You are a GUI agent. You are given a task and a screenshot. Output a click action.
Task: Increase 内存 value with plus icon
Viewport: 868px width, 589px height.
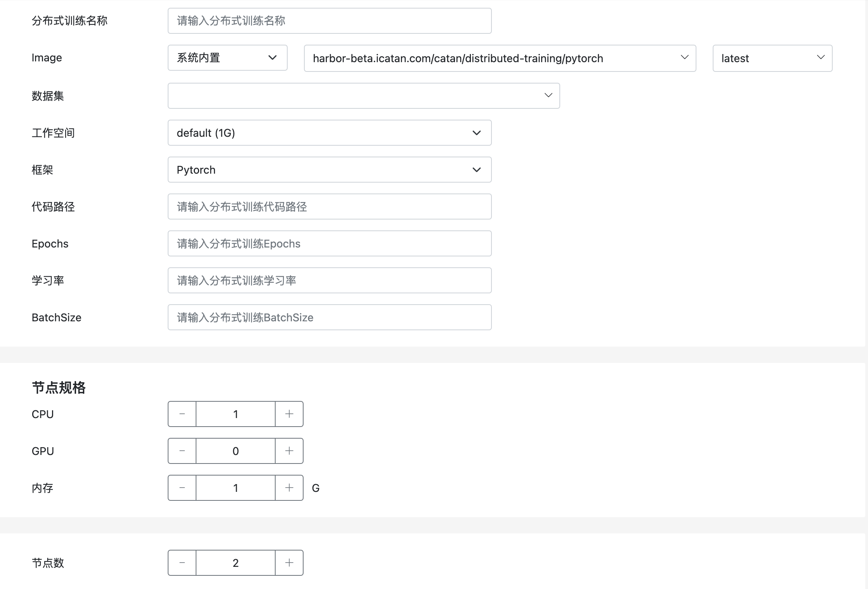(289, 488)
